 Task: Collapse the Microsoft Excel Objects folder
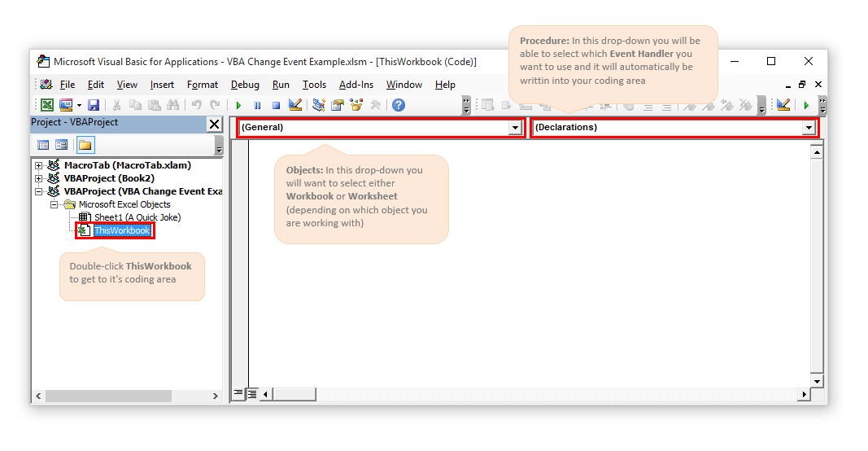pos(54,204)
